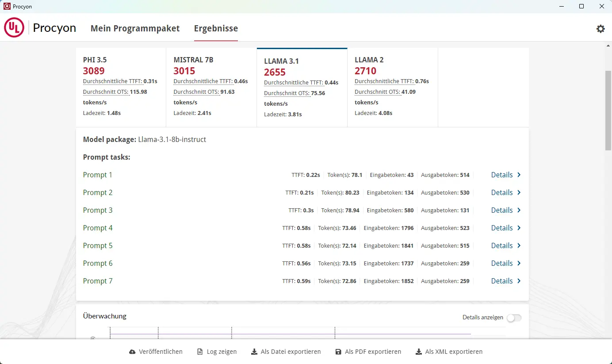Select the PHI 3.5 result tab

[x=121, y=87]
